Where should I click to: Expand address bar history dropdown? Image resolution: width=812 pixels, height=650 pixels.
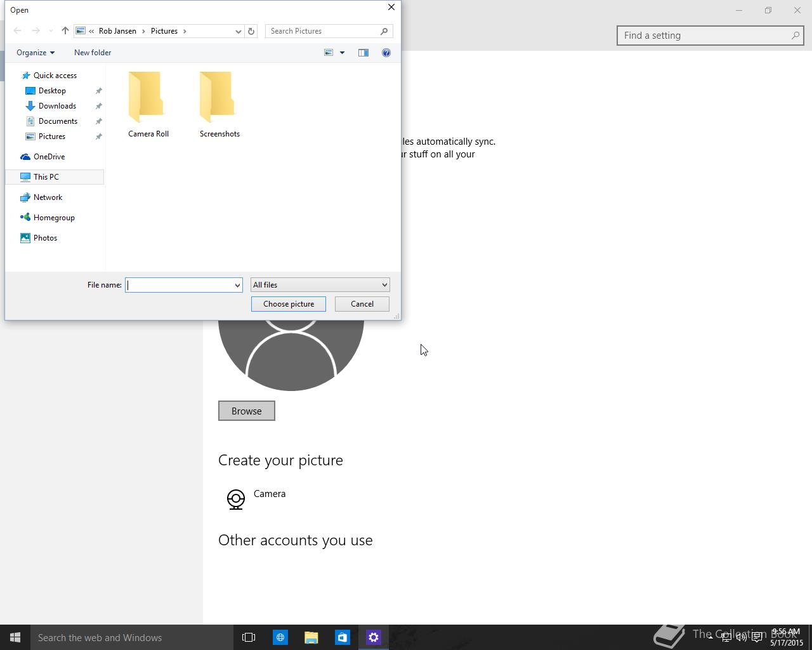tap(238, 31)
